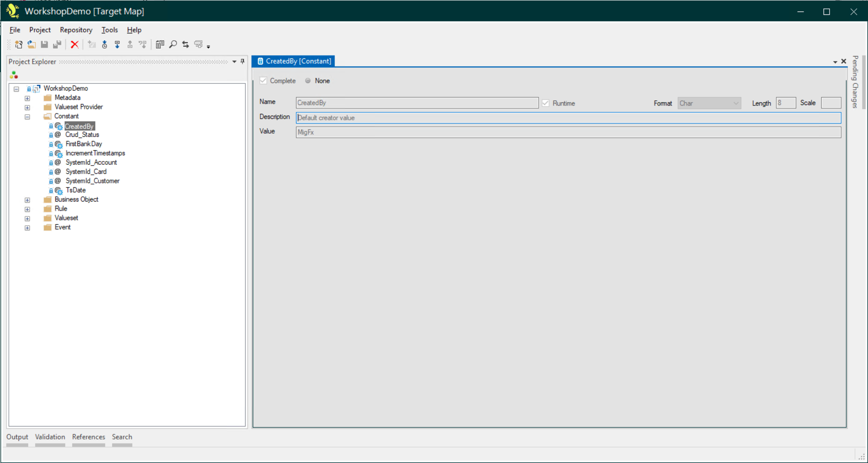
Task: Open the Format dropdown showing Char
Action: (x=709, y=103)
